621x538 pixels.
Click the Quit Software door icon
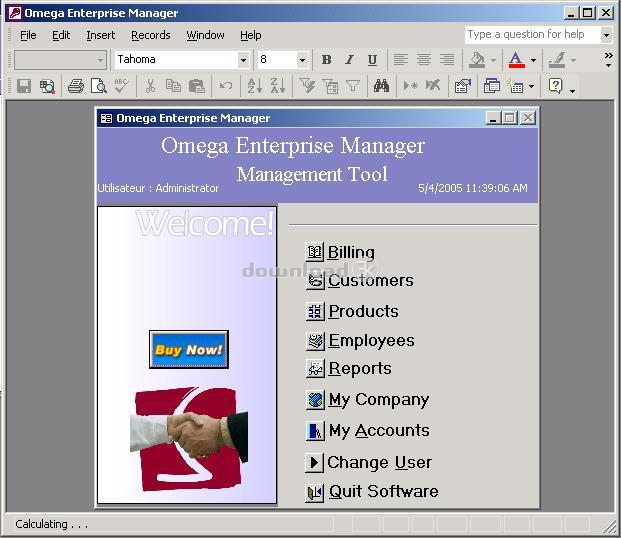pos(315,492)
